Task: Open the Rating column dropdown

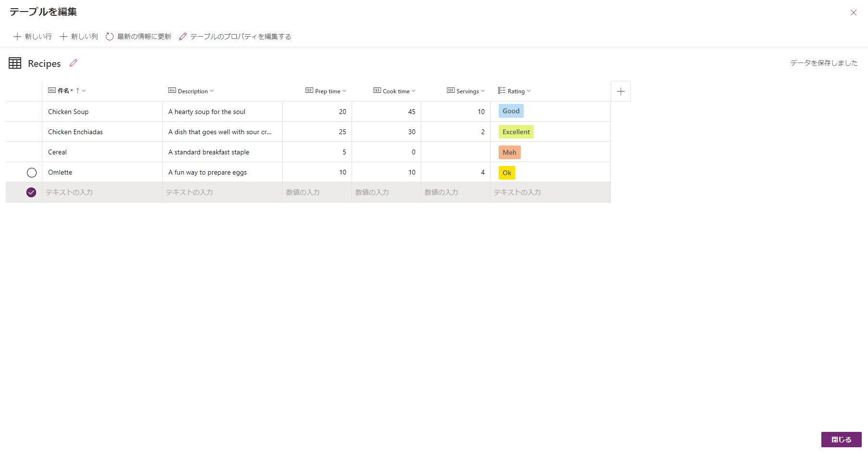Action: tap(529, 91)
